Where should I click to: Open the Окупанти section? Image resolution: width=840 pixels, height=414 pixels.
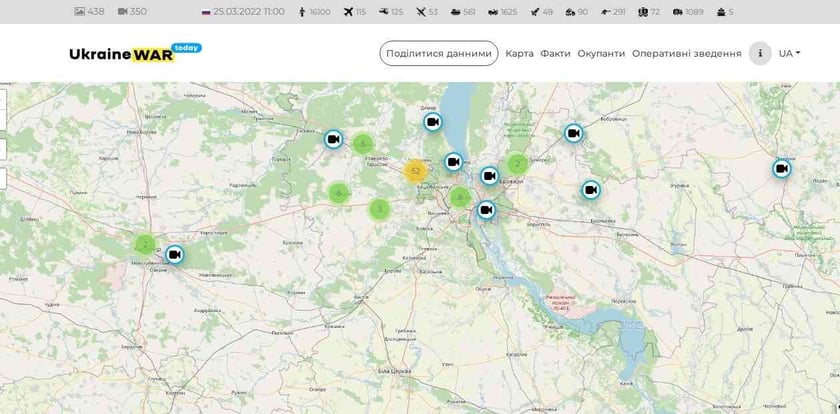click(x=601, y=54)
